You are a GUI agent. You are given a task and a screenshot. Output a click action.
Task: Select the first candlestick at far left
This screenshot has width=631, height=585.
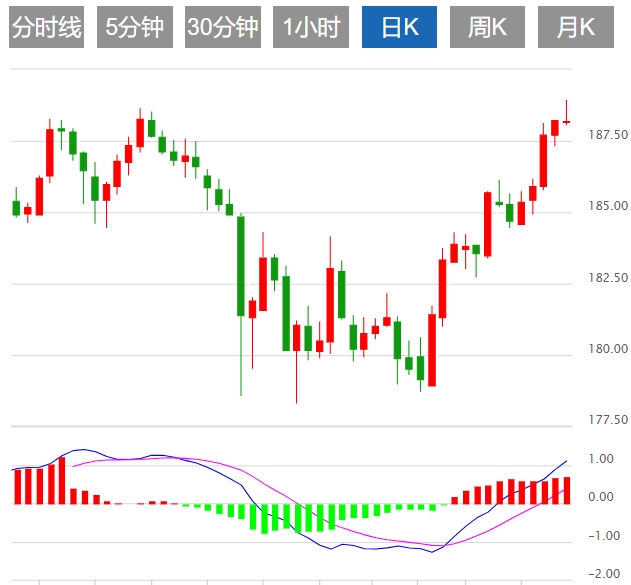tap(16, 207)
